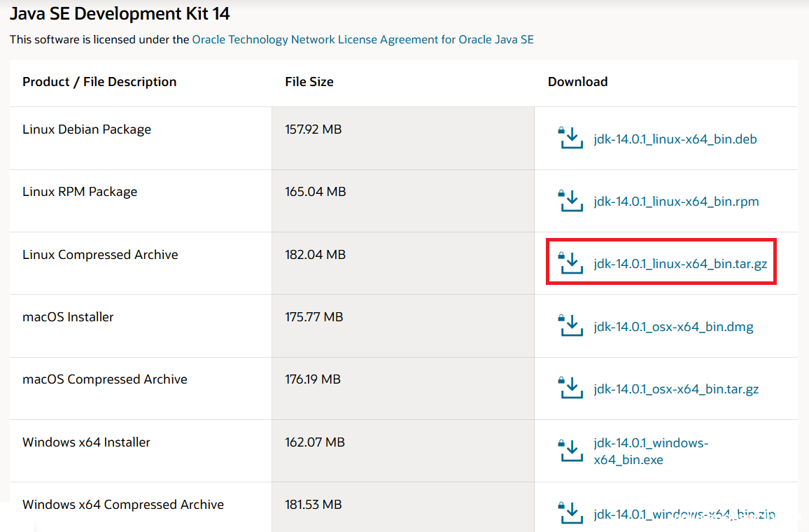Click the download icon for the Windows zip archive
Screen dimensions: 809x532
click(x=571, y=513)
